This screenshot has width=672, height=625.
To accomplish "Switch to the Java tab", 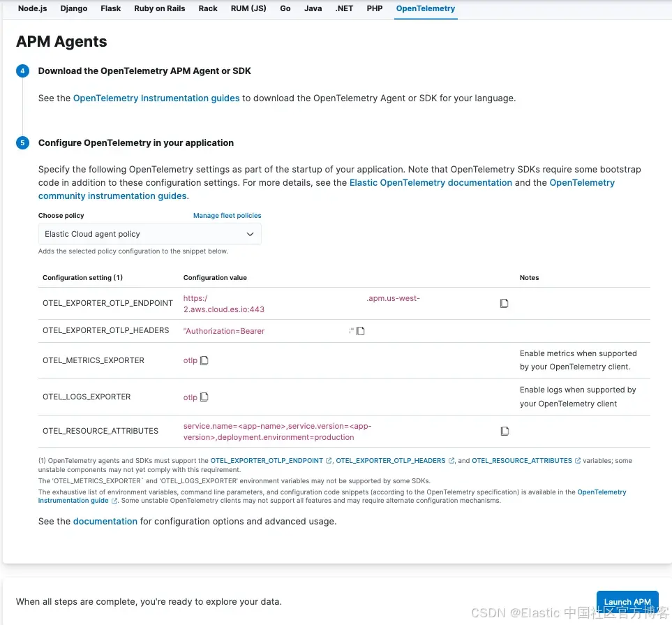I will click(x=313, y=8).
